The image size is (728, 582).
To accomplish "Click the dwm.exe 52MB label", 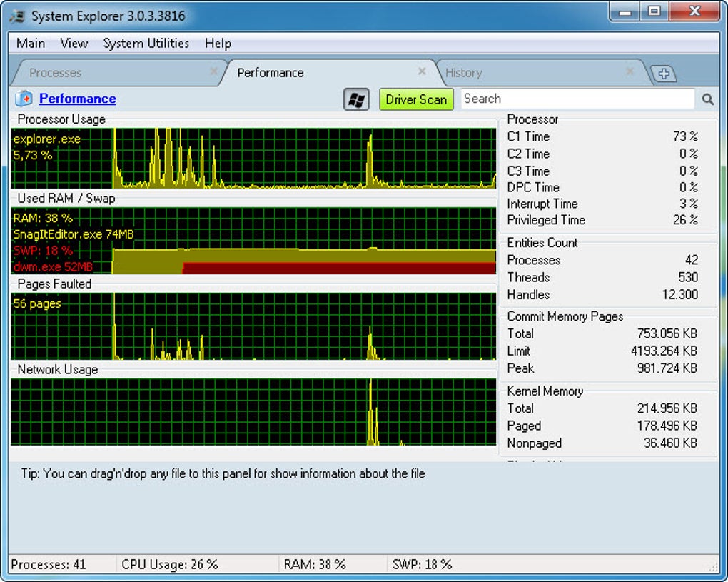I will [x=53, y=266].
